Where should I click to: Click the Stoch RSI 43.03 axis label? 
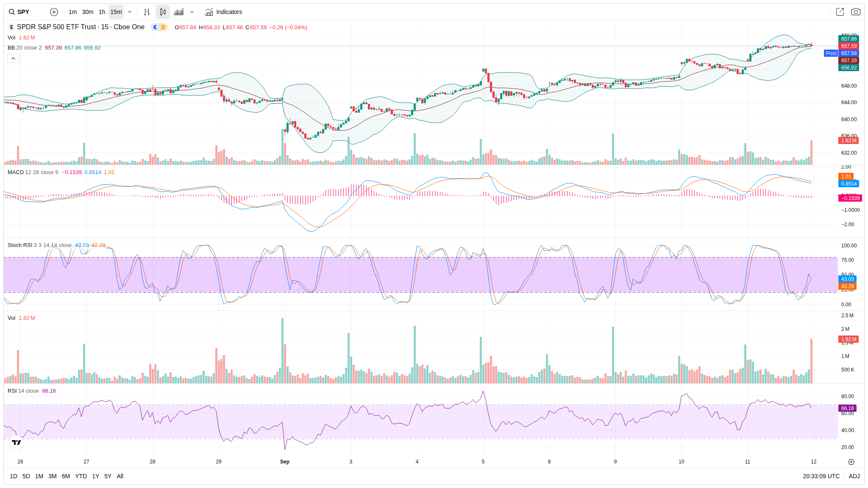pyautogui.click(x=847, y=279)
